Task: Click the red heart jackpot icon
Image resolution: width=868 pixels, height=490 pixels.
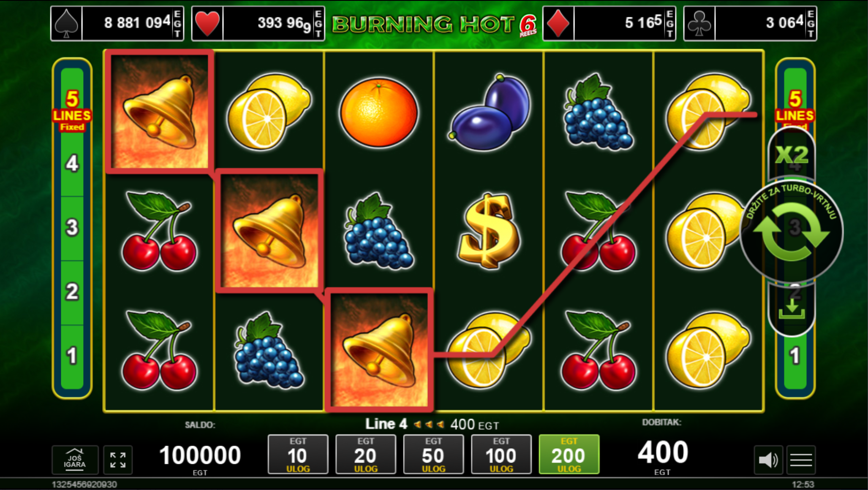Action: 207,24
